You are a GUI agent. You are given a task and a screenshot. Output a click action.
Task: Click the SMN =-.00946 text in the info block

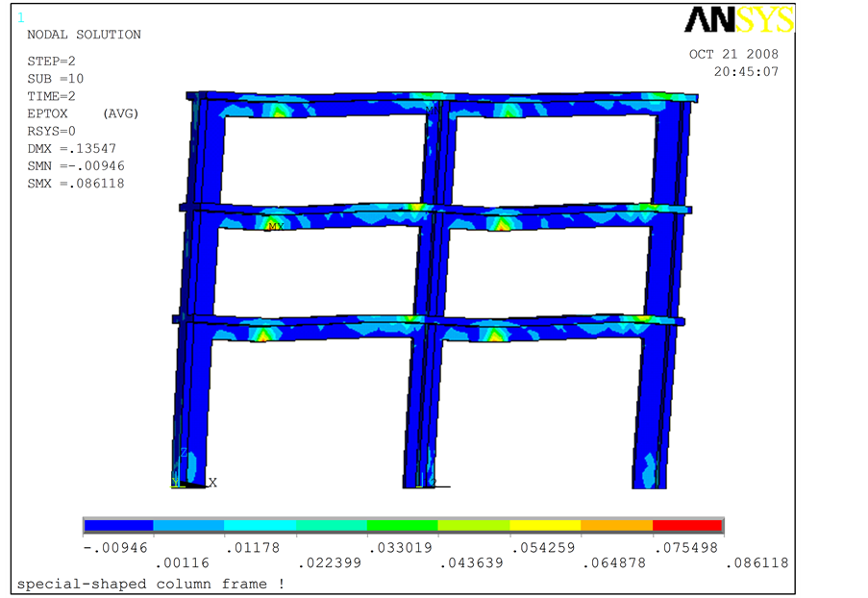click(x=76, y=165)
